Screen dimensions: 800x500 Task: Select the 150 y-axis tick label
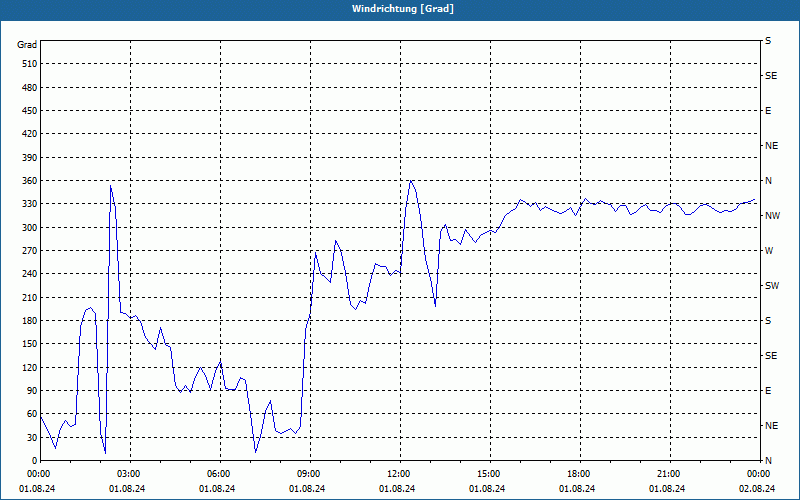(30, 344)
